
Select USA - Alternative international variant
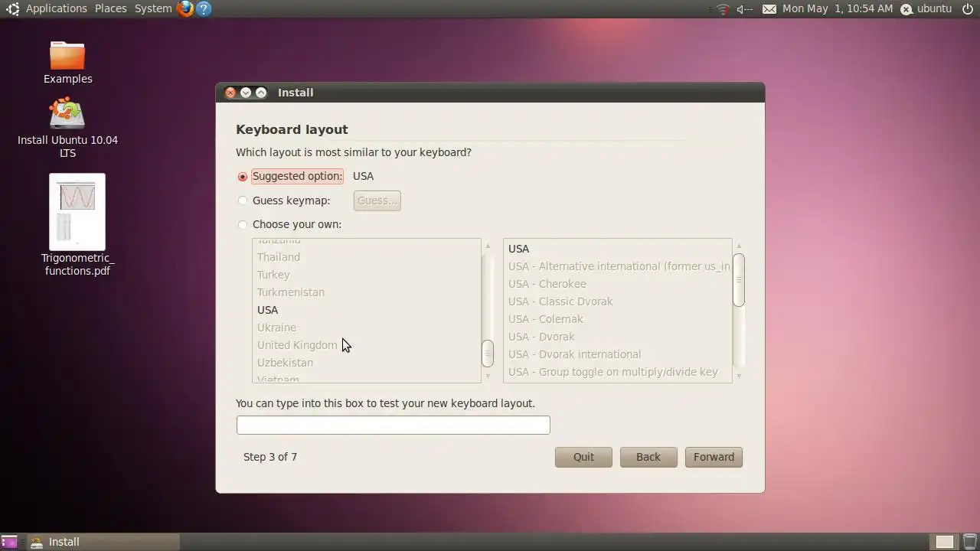click(617, 266)
